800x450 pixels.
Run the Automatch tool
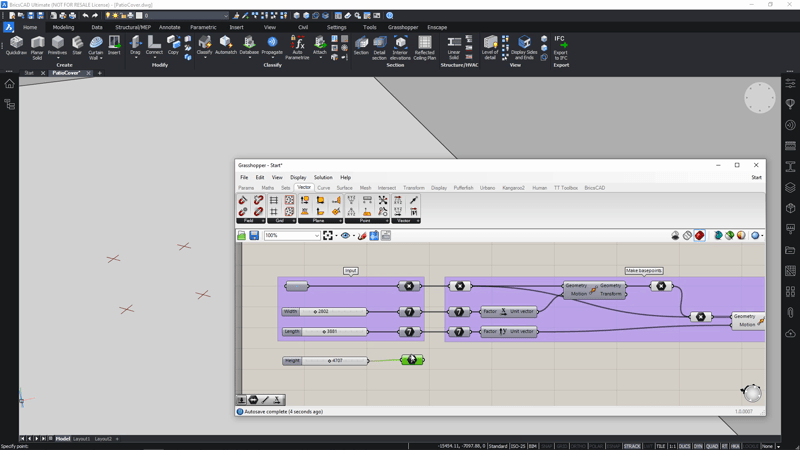tap(226, 45)
